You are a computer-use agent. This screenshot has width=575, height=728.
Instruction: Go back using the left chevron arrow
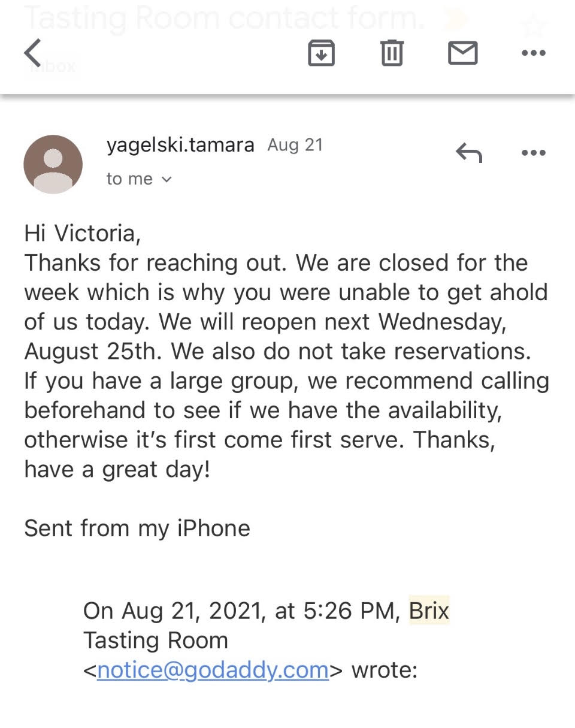click(x=33, y=53)
